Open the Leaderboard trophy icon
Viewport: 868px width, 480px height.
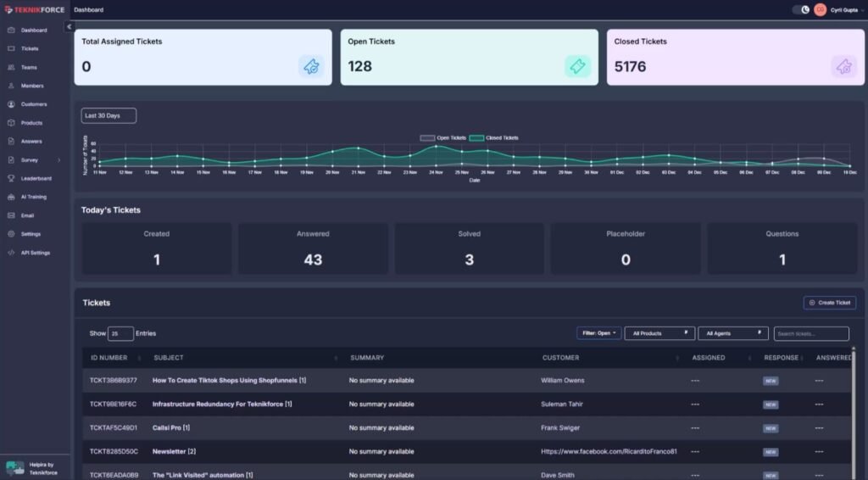11,178
